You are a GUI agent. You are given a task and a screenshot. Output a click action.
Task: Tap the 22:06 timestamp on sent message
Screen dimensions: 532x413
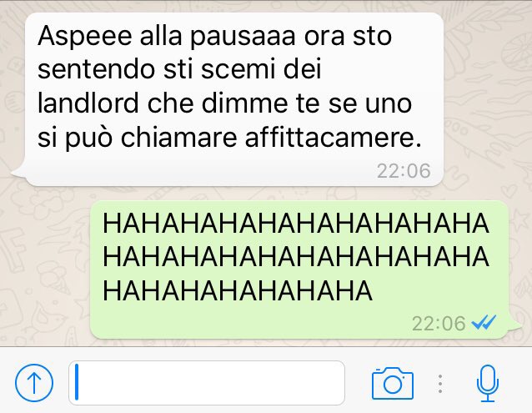point(439,324)
